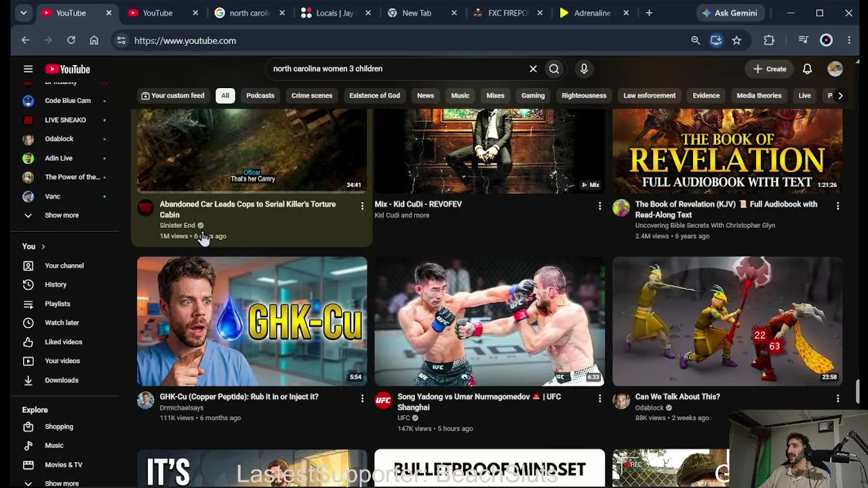Open the browser home page
Viewport: 868px width, 488px height.
coord(94,41)
